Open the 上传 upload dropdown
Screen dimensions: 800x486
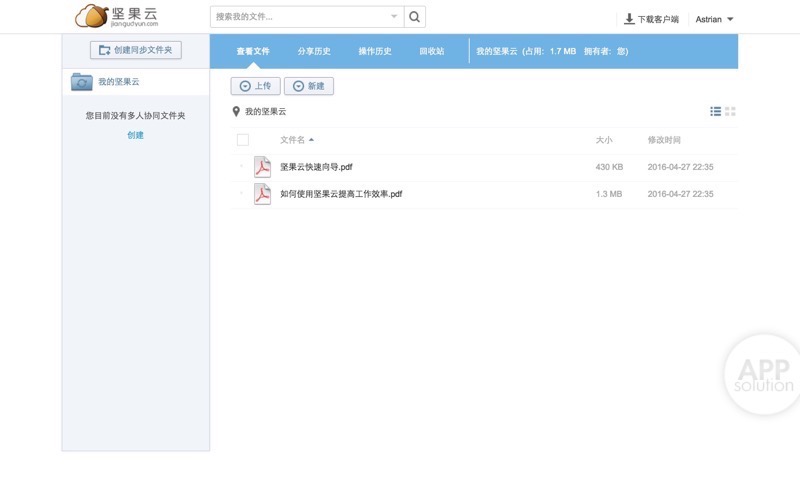pyautogui.click(x=256, y=86)
